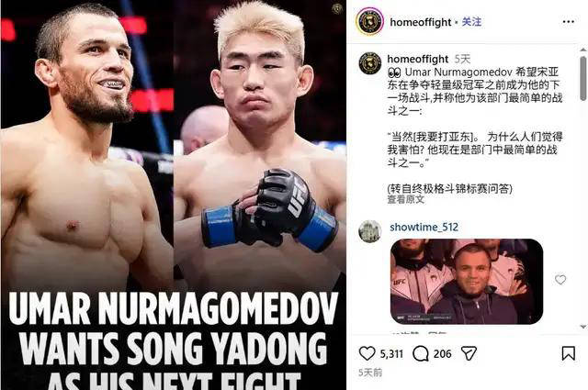Open the three-dot more options menu

(568, 22)
